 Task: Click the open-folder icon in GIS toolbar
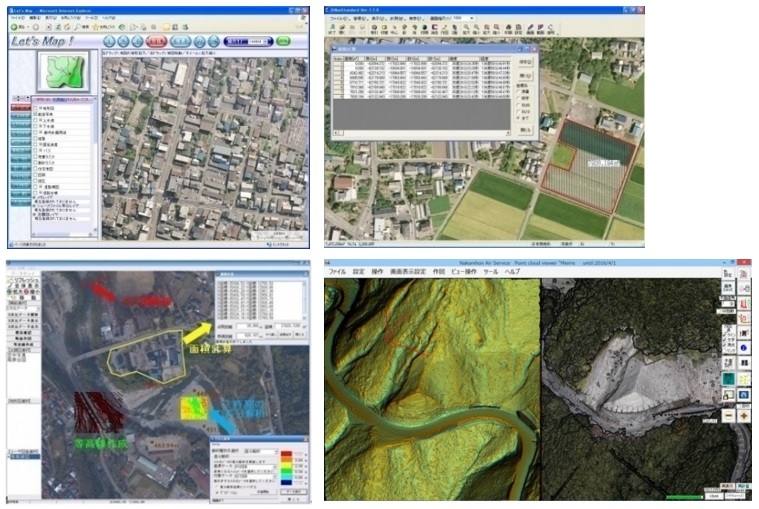pos(342,29)
